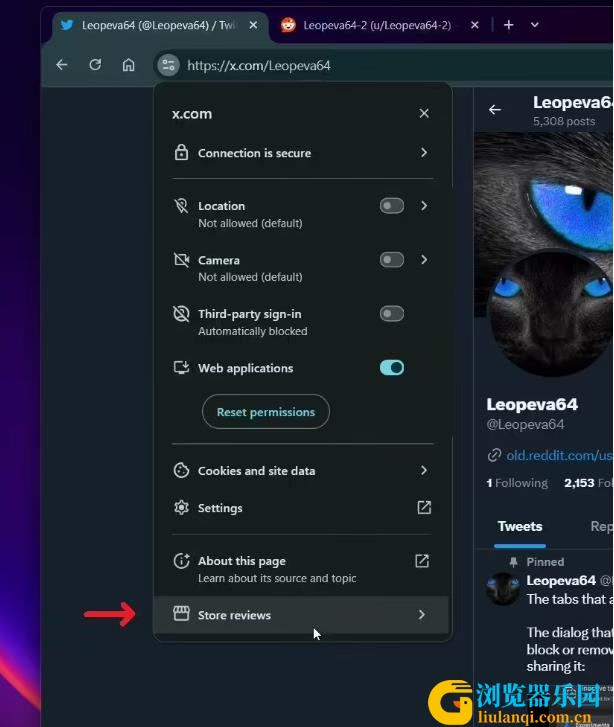Turn off Web applications toggle
614x727 pixels.
pos(392,368)
